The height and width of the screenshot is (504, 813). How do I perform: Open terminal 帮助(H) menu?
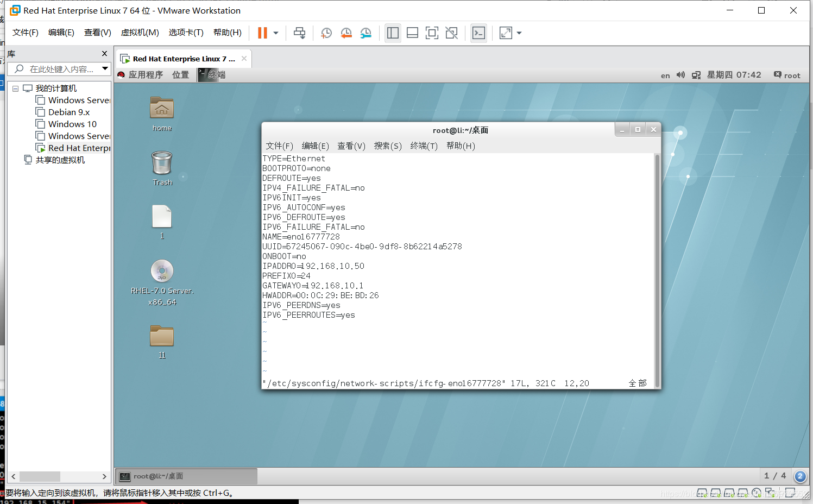(461, 146)
